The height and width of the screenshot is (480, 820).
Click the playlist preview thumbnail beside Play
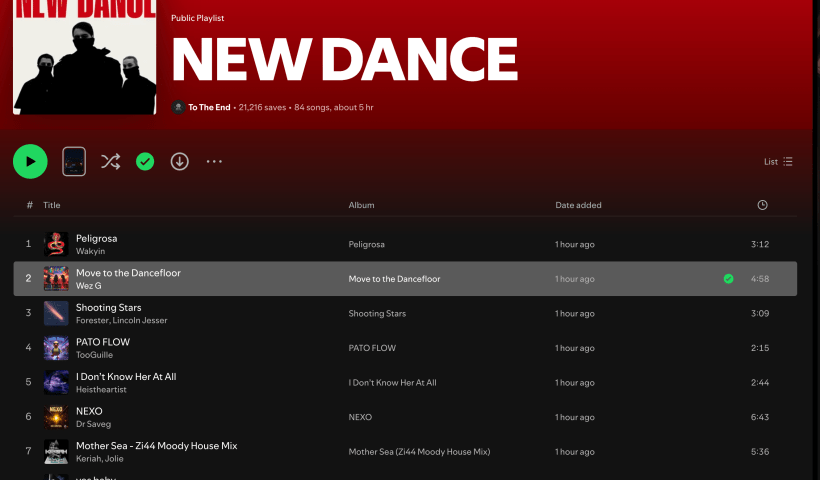click(74, 161)
